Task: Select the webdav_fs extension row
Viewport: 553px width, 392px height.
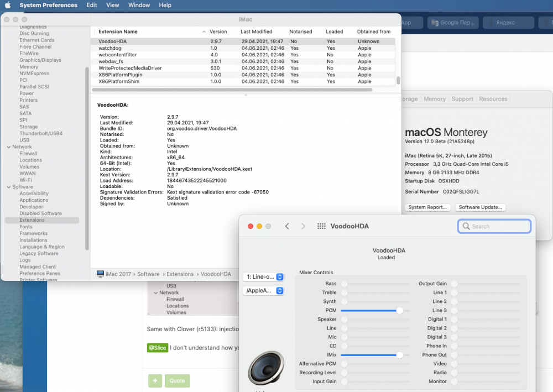Action: tap(243, 61)
